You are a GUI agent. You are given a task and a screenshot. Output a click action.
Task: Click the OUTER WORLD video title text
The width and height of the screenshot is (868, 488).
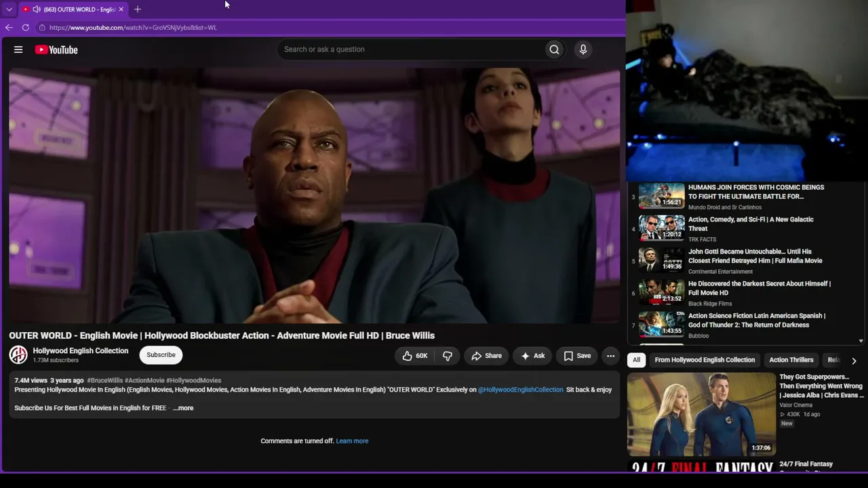click(x=222, y=335)
